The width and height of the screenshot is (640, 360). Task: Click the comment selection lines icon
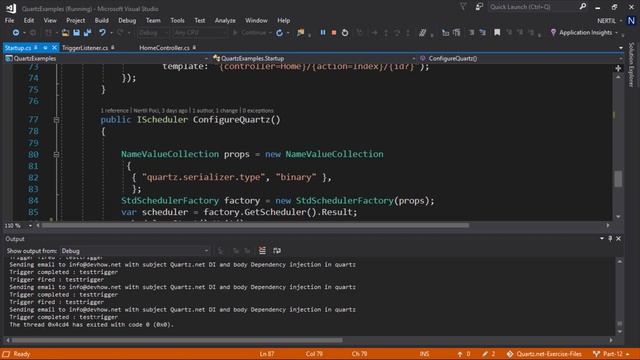471,33
